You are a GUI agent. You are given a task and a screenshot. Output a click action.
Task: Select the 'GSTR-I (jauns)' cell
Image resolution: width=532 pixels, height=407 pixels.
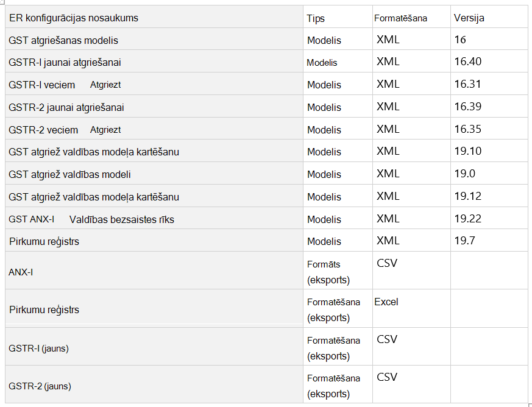click(x=38, y=349)
